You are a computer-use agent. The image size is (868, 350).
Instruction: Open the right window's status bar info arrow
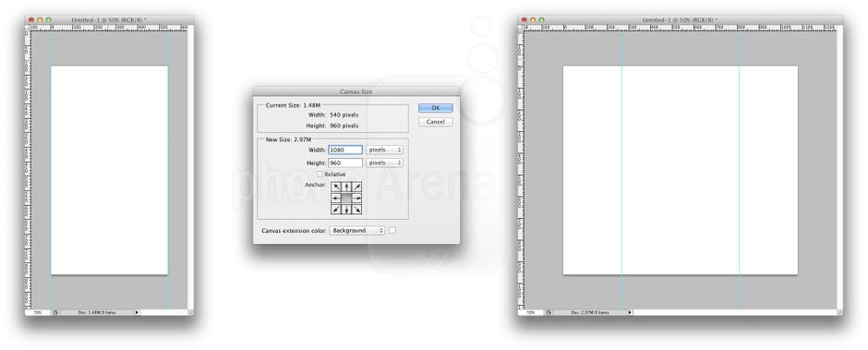(x=630, y=312)
